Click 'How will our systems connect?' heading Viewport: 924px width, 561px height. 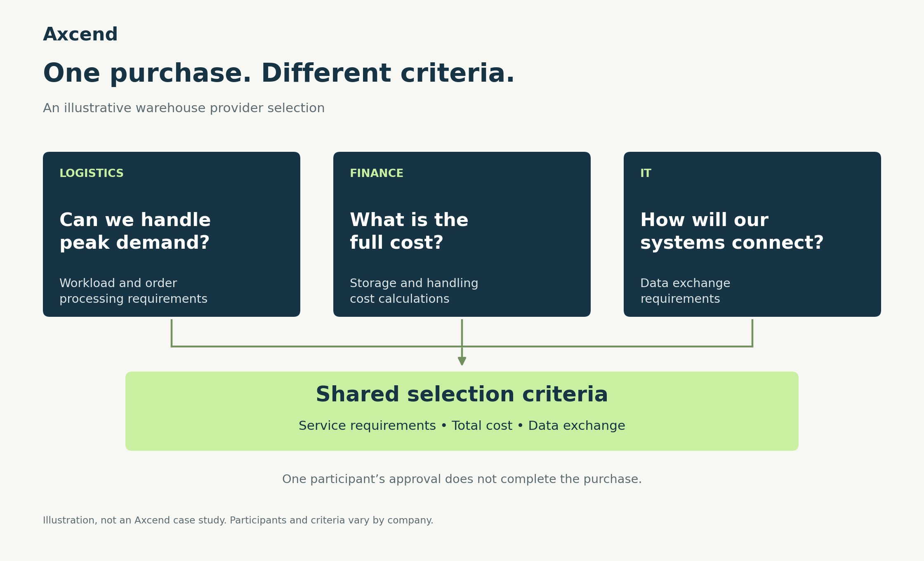pos(732,231)
